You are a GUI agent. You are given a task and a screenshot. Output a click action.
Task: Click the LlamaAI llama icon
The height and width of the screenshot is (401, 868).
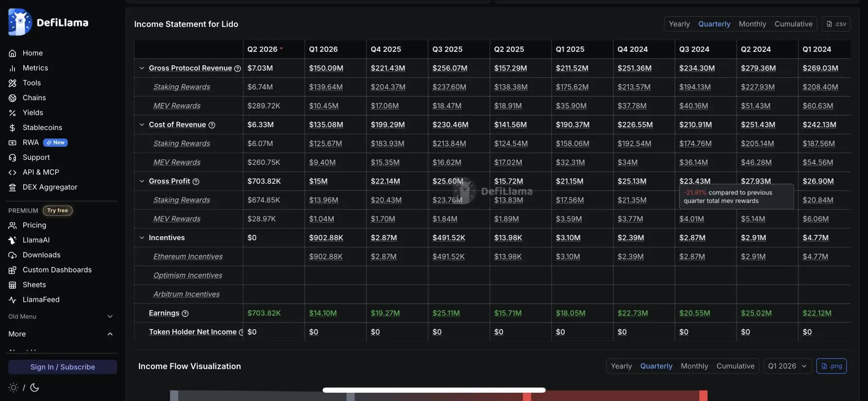point(13,240)
